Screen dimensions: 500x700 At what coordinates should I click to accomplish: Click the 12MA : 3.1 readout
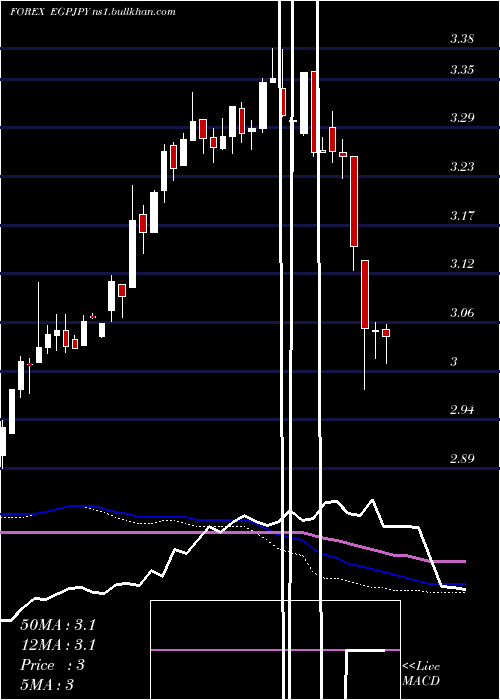point(58,645)
